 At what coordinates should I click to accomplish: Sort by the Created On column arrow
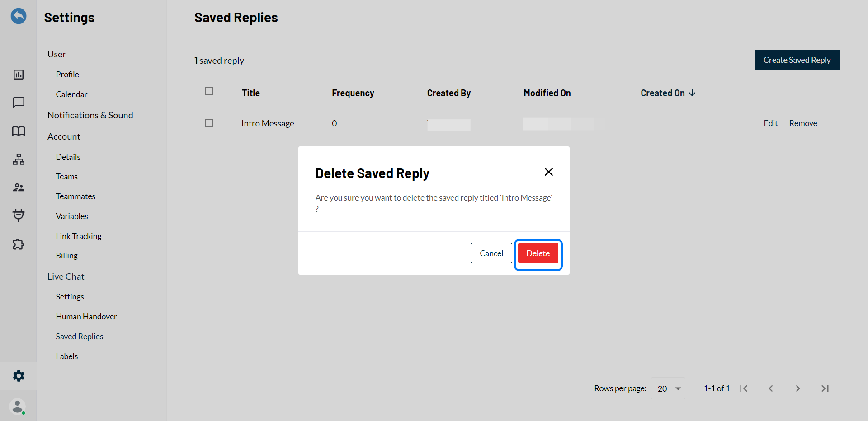pos(692,93)
